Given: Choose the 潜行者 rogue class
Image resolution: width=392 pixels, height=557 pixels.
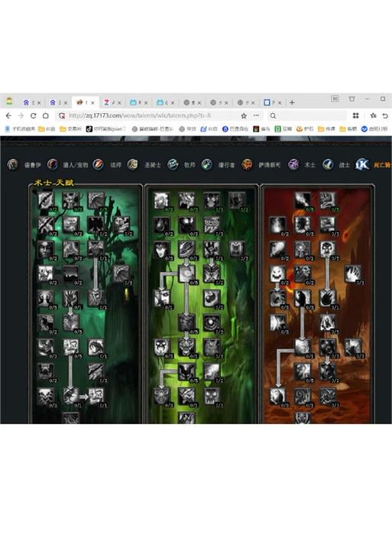Looking at the screenshot, I should point(226,165).
